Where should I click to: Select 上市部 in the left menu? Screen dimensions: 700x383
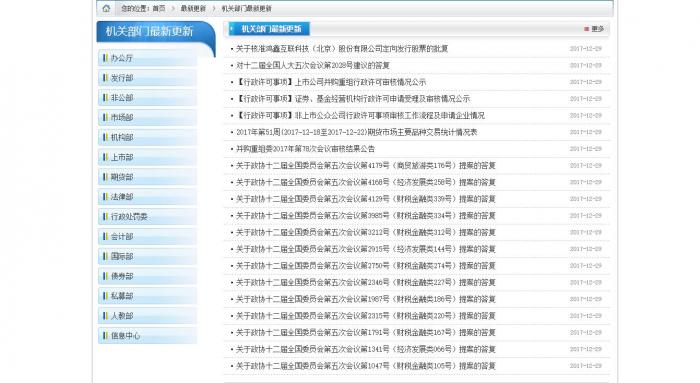pyautogui.click(x=147, y=157)
